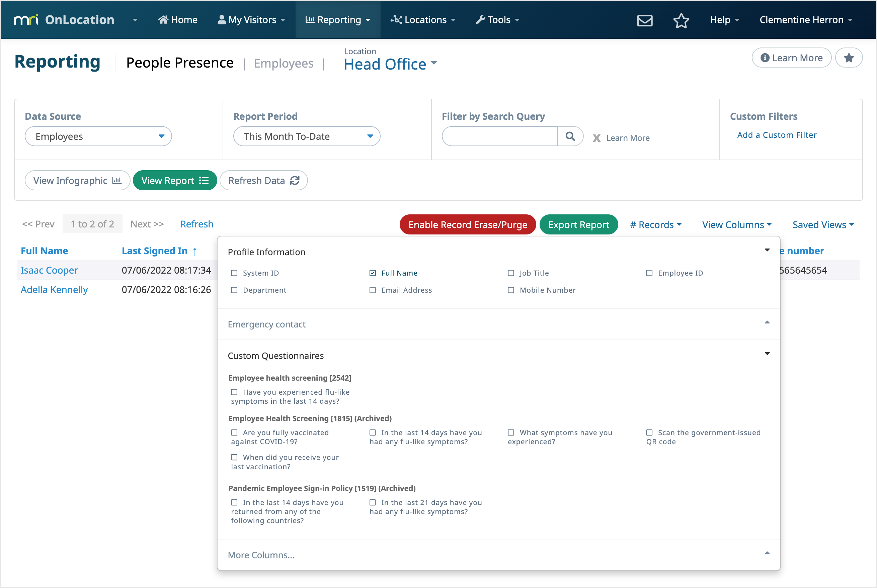Click the search magnifier icon
877x588 pixels.
570,136
